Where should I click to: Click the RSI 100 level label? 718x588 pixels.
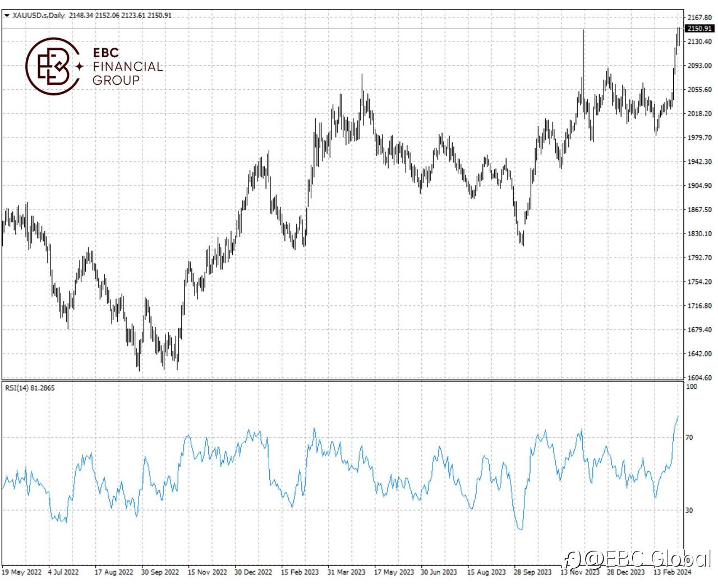pyautogui.click(x=692, y=387)
